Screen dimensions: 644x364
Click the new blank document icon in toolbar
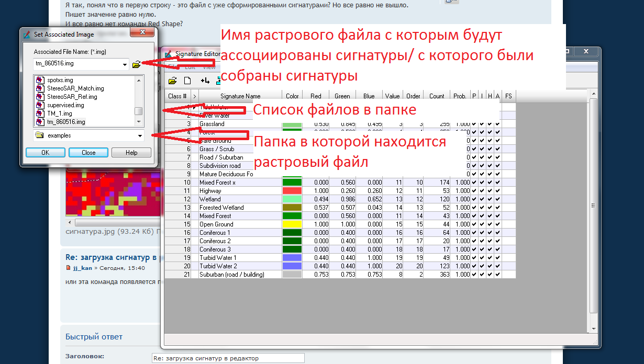tap(187, 81)
